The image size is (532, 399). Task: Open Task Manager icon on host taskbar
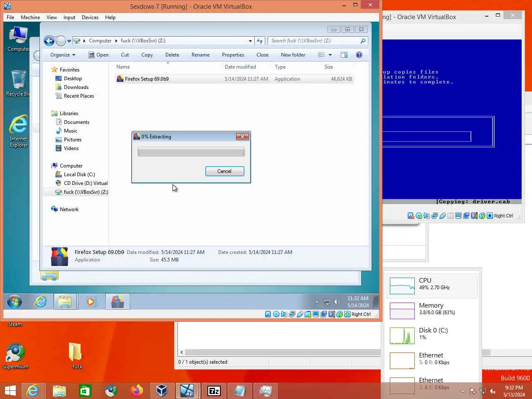tap(265, 391)
